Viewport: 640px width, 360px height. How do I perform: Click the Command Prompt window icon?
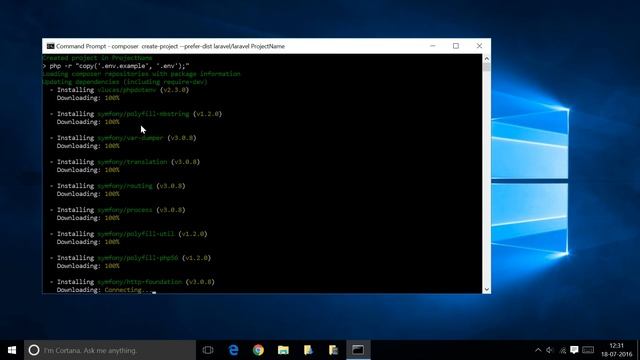tap(50, 46)
